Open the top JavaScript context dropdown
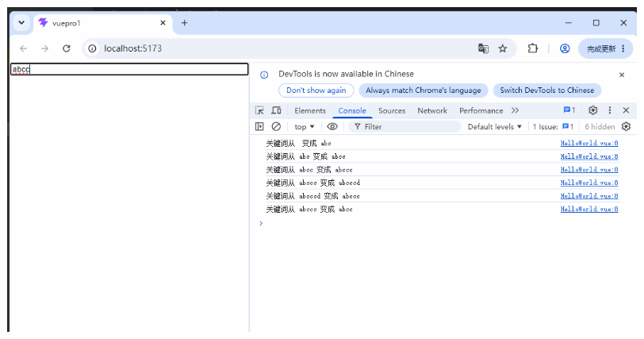The width and height of the screenshot is (644, 339). 305,127
